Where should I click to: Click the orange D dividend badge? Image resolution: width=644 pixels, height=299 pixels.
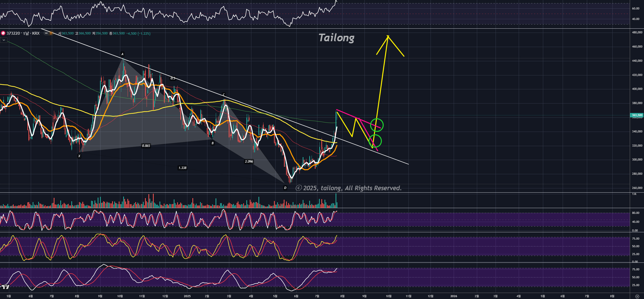(x=51, y=33)
